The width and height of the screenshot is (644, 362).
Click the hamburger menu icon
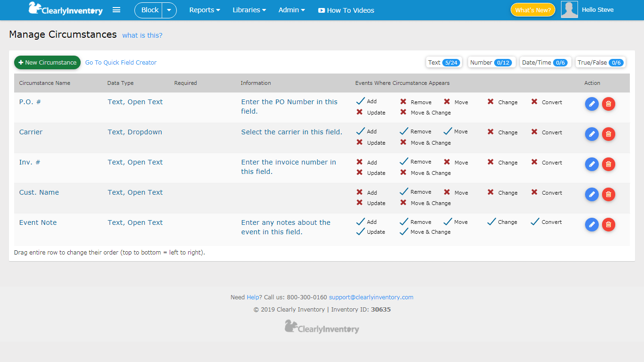pos(116,10)
